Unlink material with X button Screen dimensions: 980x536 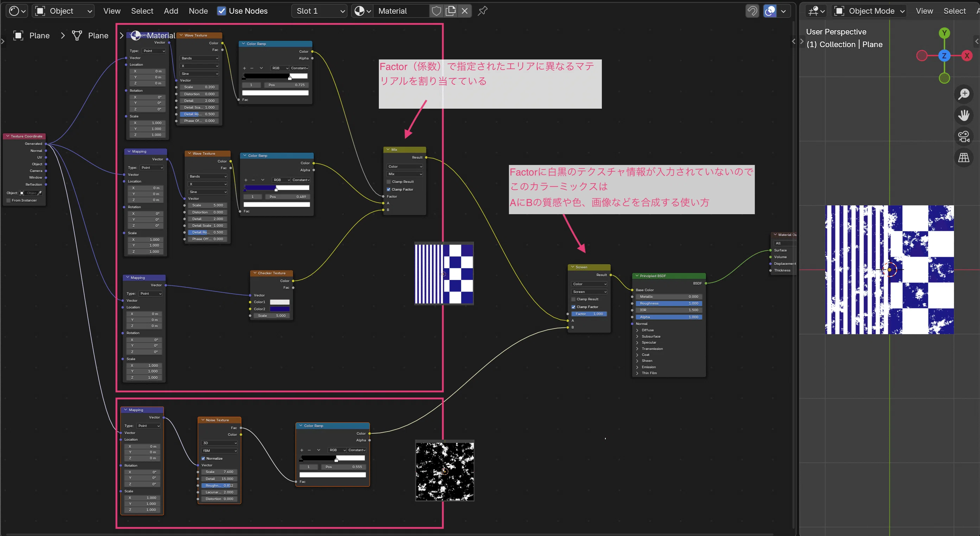click(x=465, y=11)
